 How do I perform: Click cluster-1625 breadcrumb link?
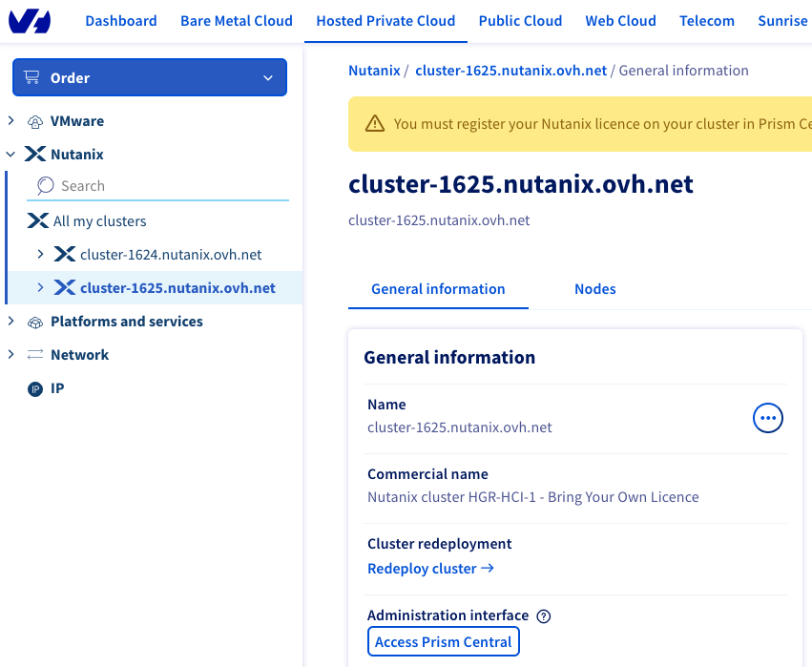tap(511, 71)
